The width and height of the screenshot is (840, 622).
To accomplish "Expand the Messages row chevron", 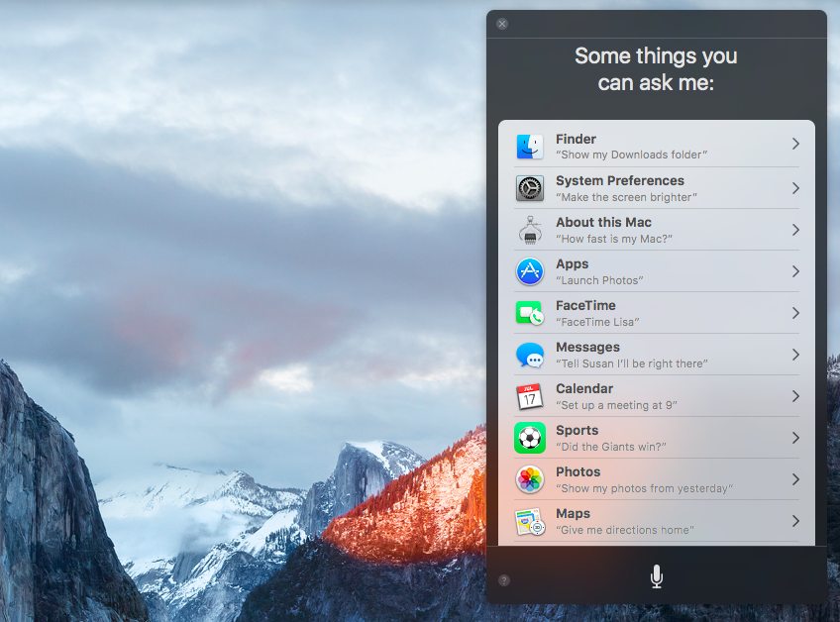I will point(795,355).
